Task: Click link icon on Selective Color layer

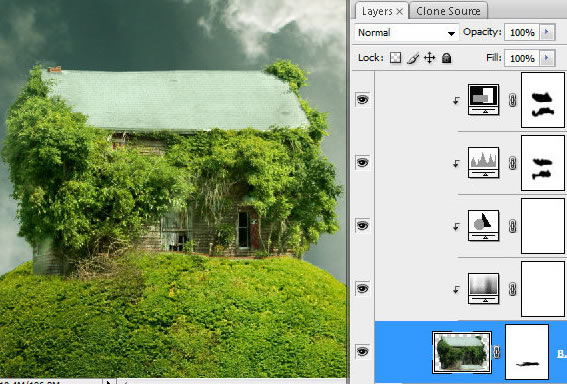Action: click(x=512, y=100)
